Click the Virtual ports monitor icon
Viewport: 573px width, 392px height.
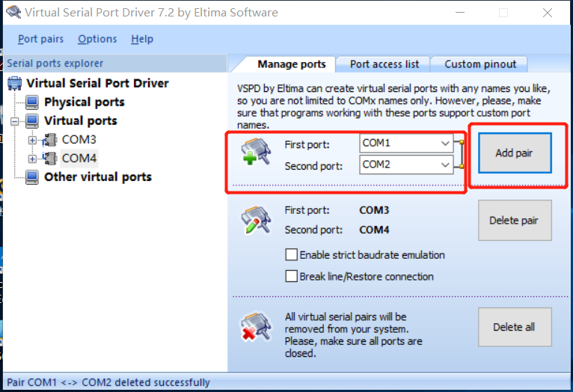32,120
